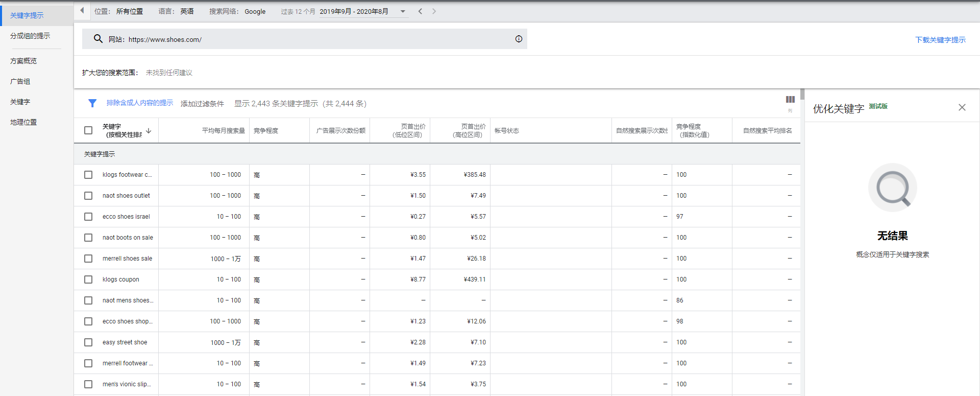
Task: Sort by 平均每月搜索量 column header
Action: pyautogui.click(x=223, y=131)
